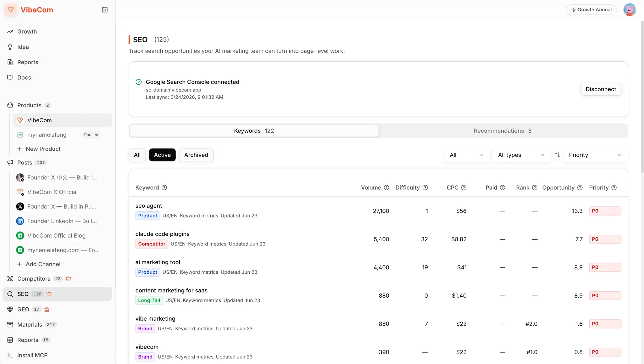Open the Growth Annual plan badge
Image resolution: width=644 pixels, height=364 pixels.
[591, 10]
